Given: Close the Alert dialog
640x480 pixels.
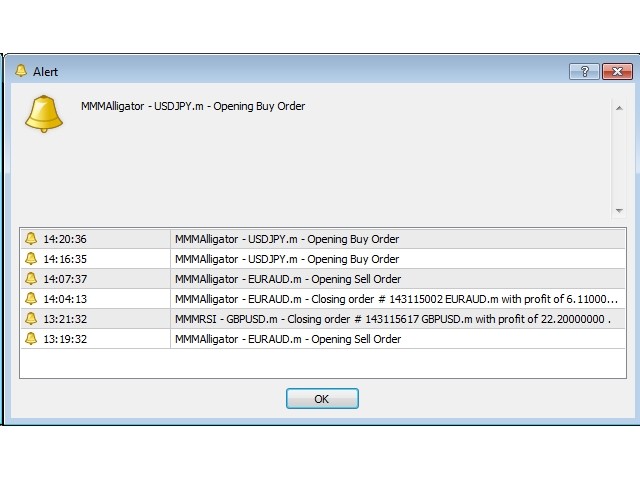Looking at the screenshot, I should click(617, 72).
